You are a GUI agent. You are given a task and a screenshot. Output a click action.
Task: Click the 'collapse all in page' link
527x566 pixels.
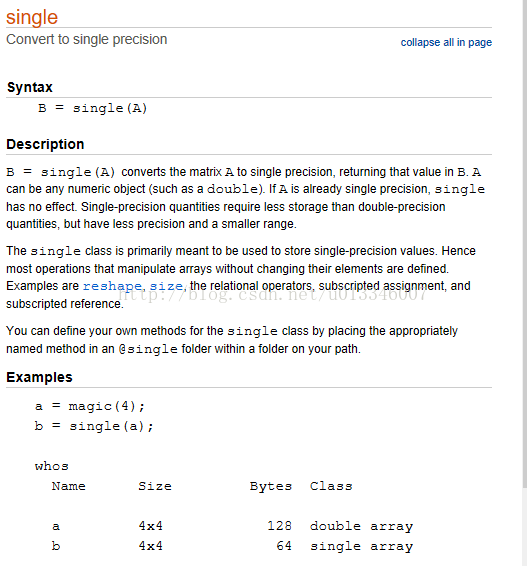[x=446, y=43]
